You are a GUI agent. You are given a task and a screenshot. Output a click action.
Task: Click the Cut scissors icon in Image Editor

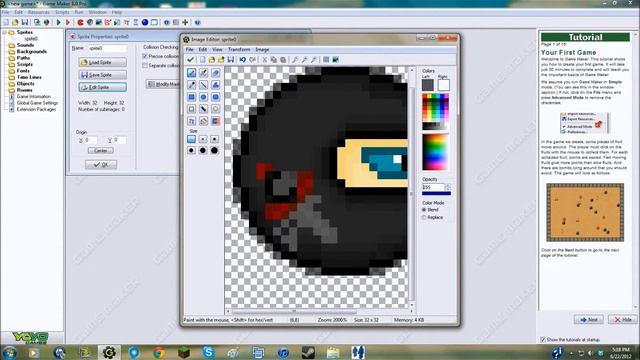(264, 60)
